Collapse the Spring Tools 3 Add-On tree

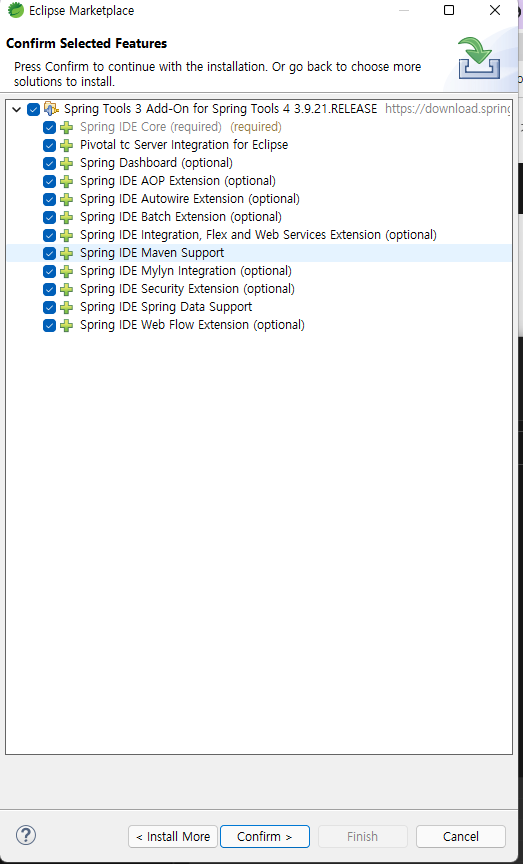pyautogui.click(x=17, y=109)
